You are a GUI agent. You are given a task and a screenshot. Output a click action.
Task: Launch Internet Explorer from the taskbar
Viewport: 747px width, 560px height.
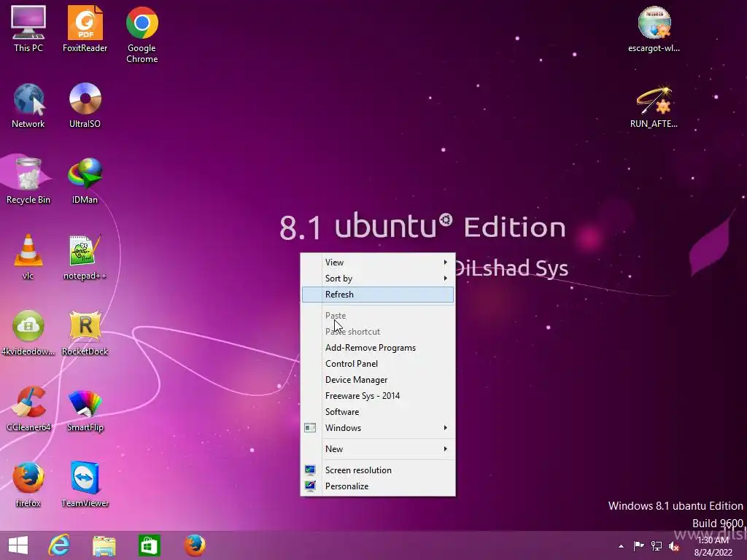(x=59, y=545)
